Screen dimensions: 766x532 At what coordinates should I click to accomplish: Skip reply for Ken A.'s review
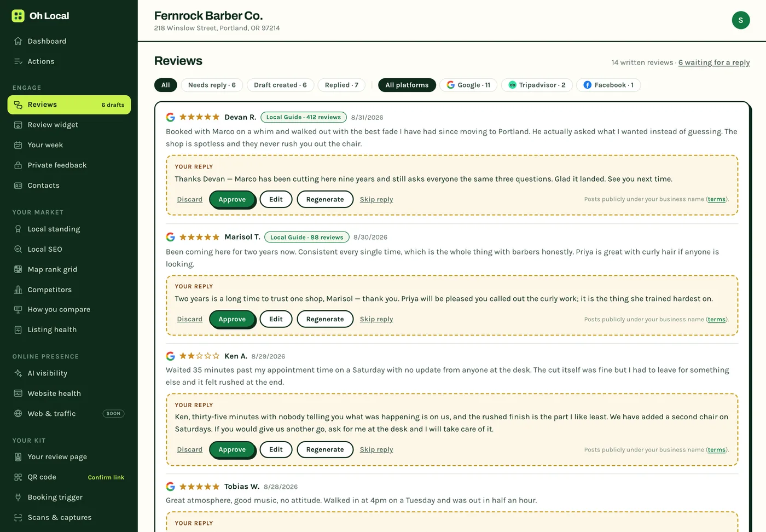coord(376,449)
